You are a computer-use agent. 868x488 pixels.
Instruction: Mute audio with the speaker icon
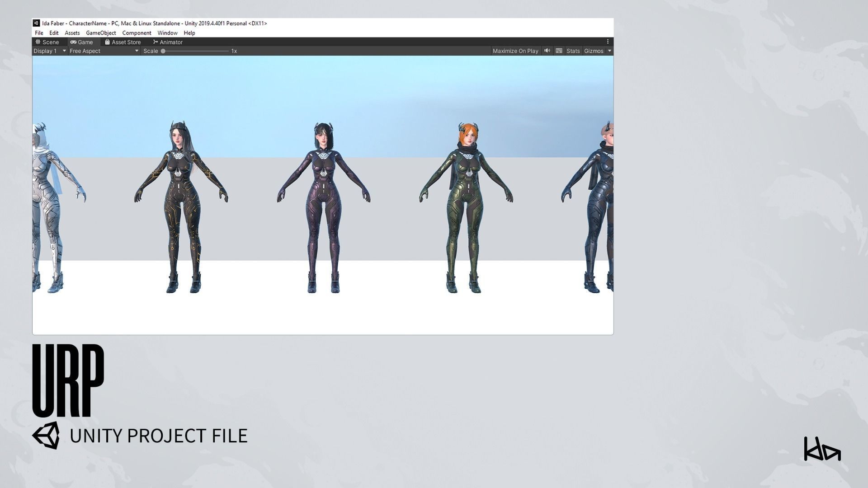(x=547, y=51)
